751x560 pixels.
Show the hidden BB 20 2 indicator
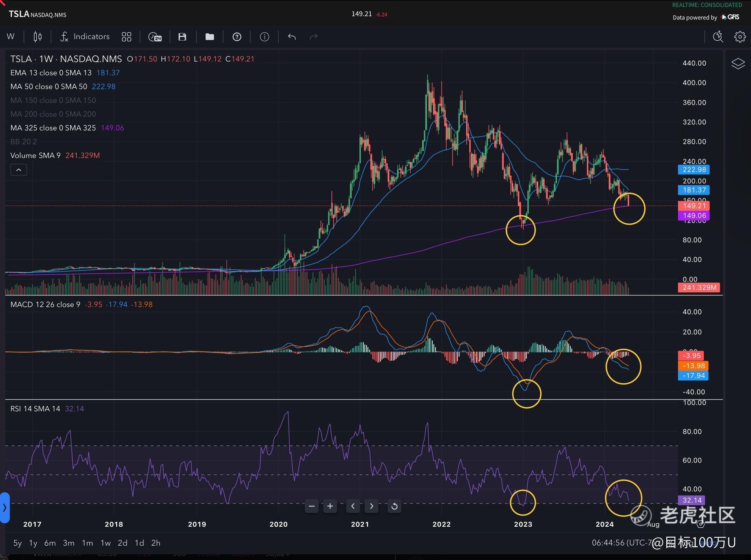click(23, 141)
